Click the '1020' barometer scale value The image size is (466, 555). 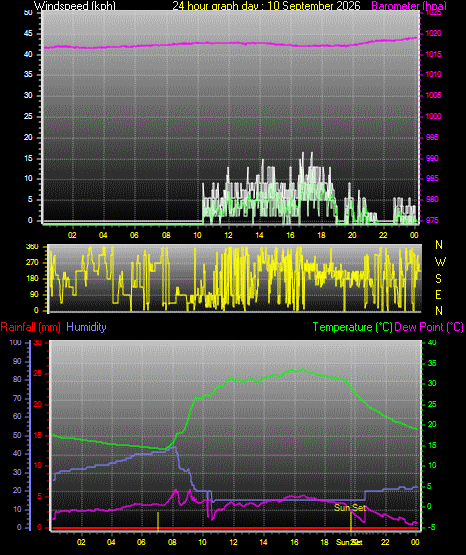[433, 34]
